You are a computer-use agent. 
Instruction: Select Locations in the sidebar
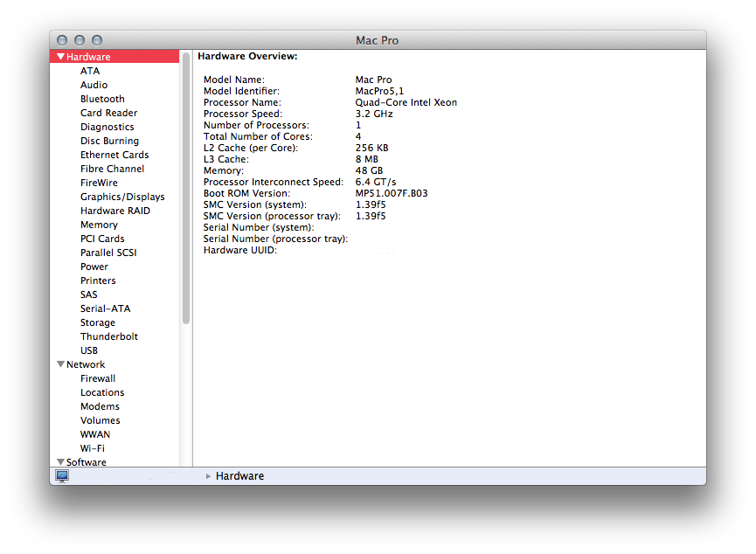(x=102, y=392)
